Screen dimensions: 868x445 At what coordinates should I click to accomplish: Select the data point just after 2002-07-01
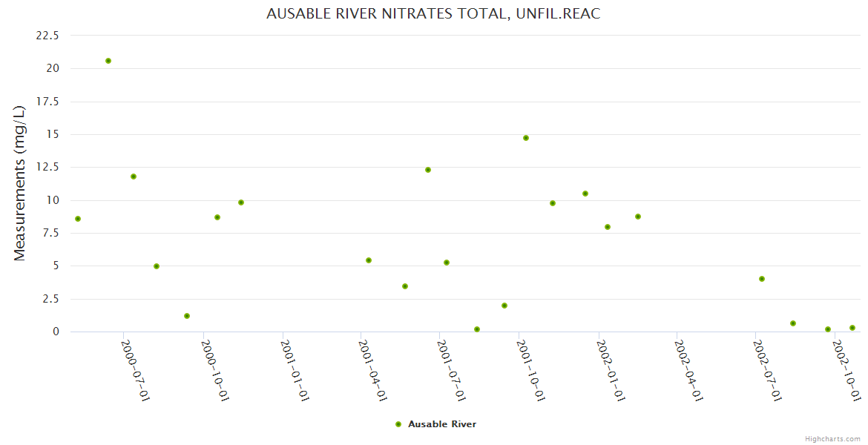tap(762, 279)
